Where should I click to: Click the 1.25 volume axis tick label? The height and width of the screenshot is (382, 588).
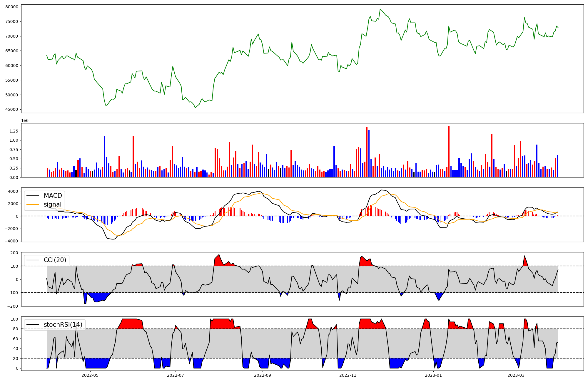(14, 131)
